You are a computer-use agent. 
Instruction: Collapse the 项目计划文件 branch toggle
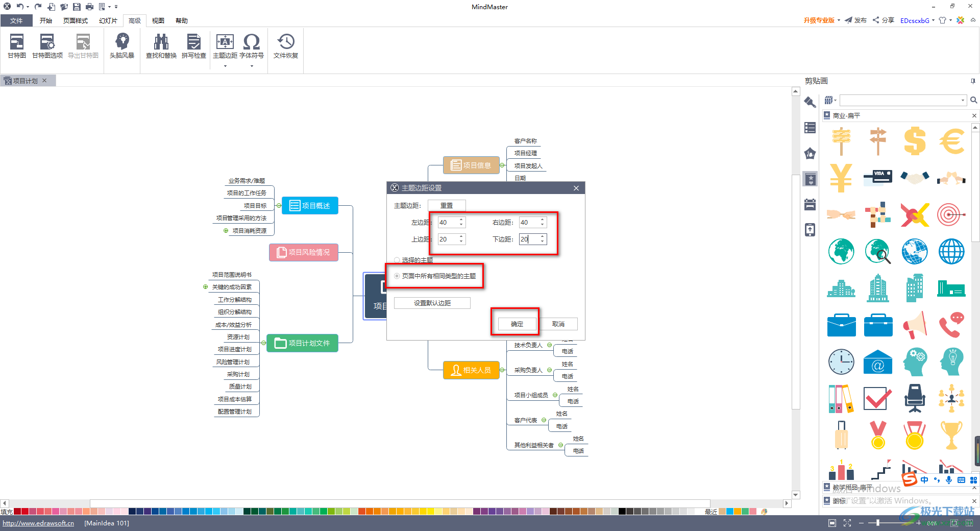263,343
